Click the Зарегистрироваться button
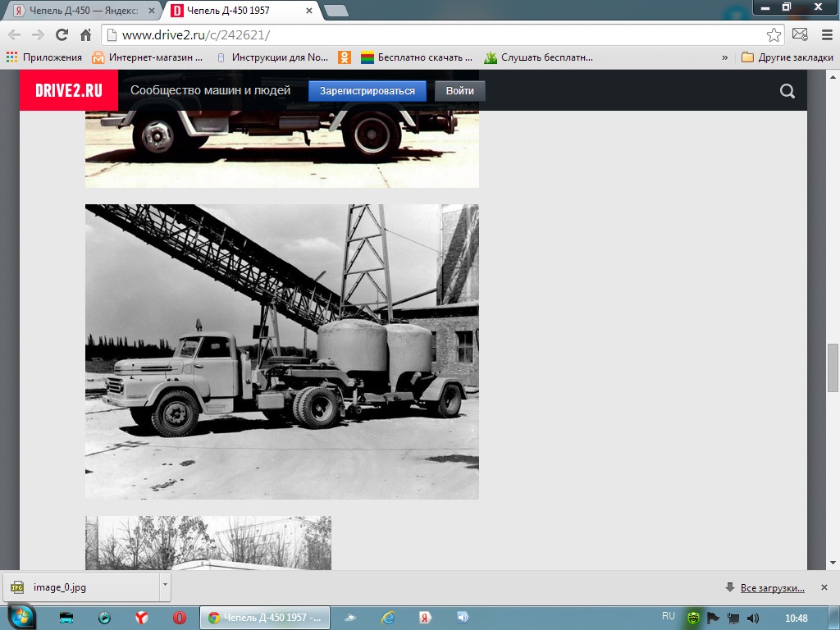The height and width of the screenshot is (630, 840). (x=367, y=91)
